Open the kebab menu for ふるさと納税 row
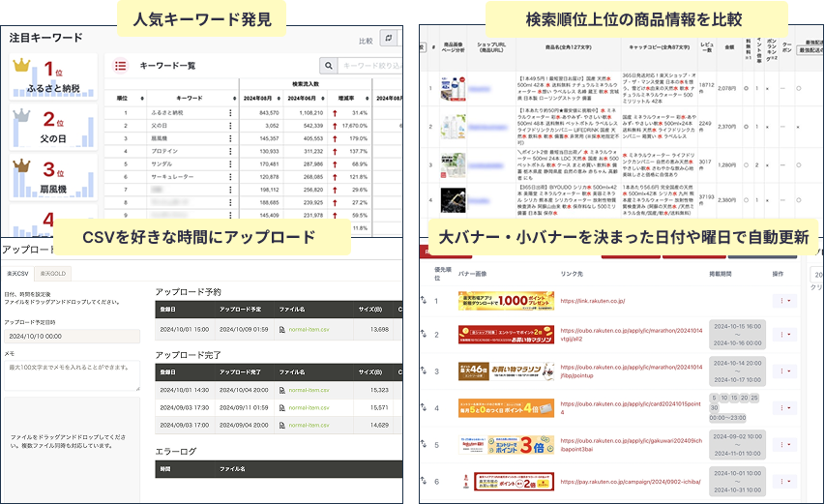Viewport: 825px width, 504px height. coord(230,112)
